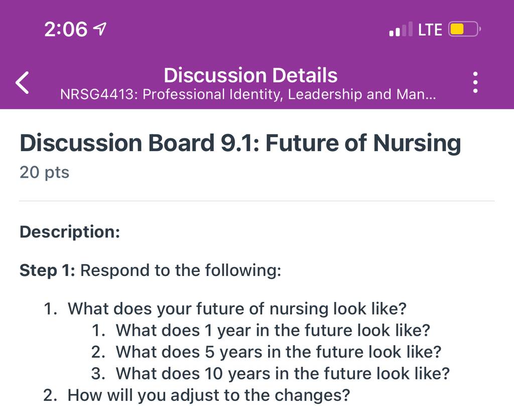
Task: Tap the battery status icon
Action: click(464, 29)
